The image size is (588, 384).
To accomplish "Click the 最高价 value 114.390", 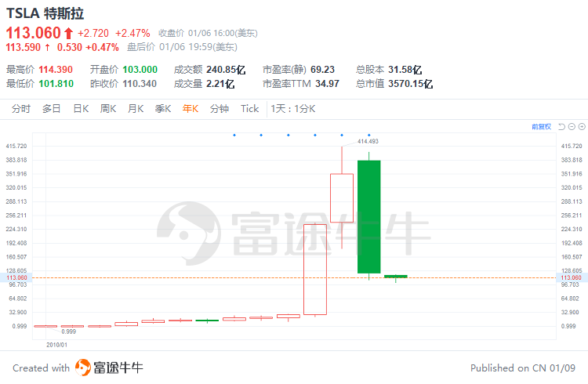I will [x=56, y=70].
